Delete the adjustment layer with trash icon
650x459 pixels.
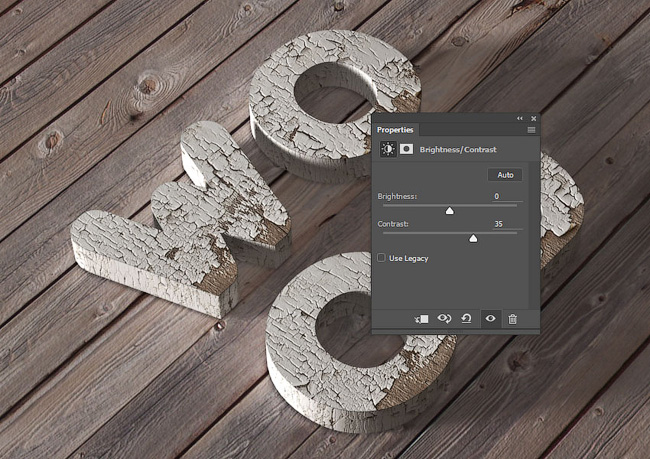[x=513, y=319]
